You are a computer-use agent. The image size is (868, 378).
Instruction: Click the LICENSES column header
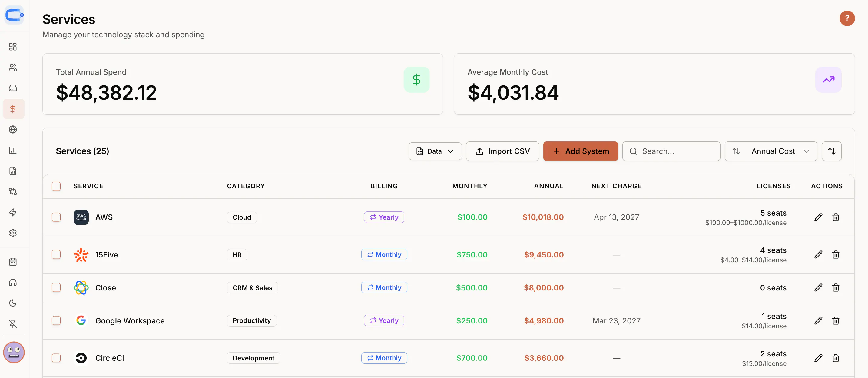coord(773,186)
